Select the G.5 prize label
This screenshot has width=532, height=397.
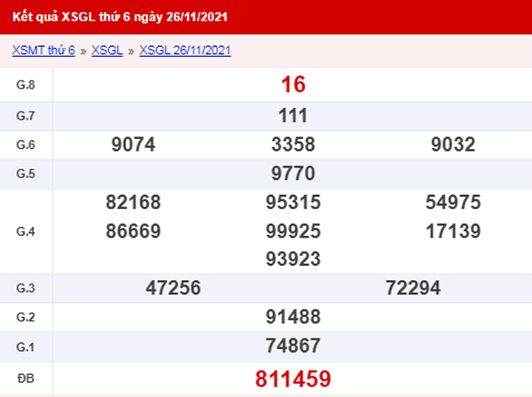pyautogui.click(x=26, y=174)
